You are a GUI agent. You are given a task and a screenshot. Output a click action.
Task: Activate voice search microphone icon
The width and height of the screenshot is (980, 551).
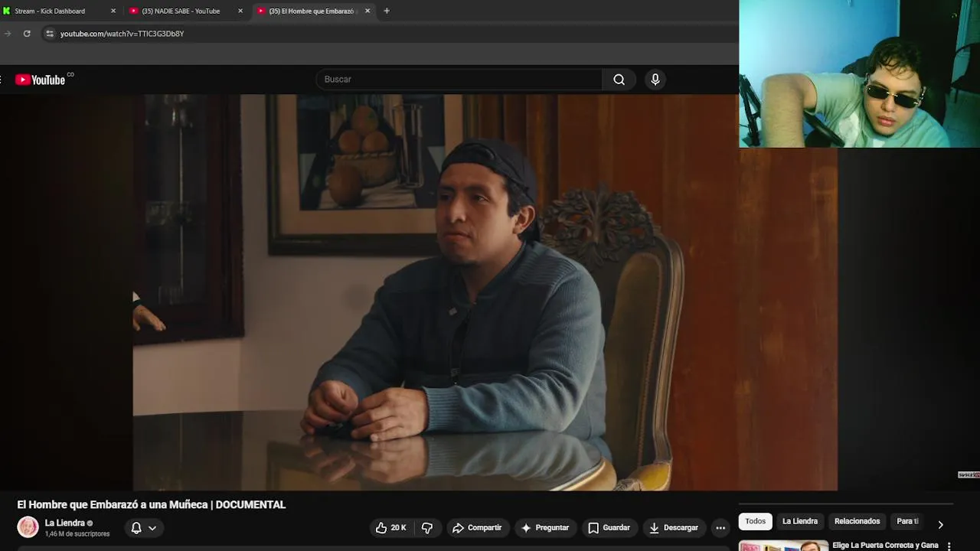tap(655, 80)
